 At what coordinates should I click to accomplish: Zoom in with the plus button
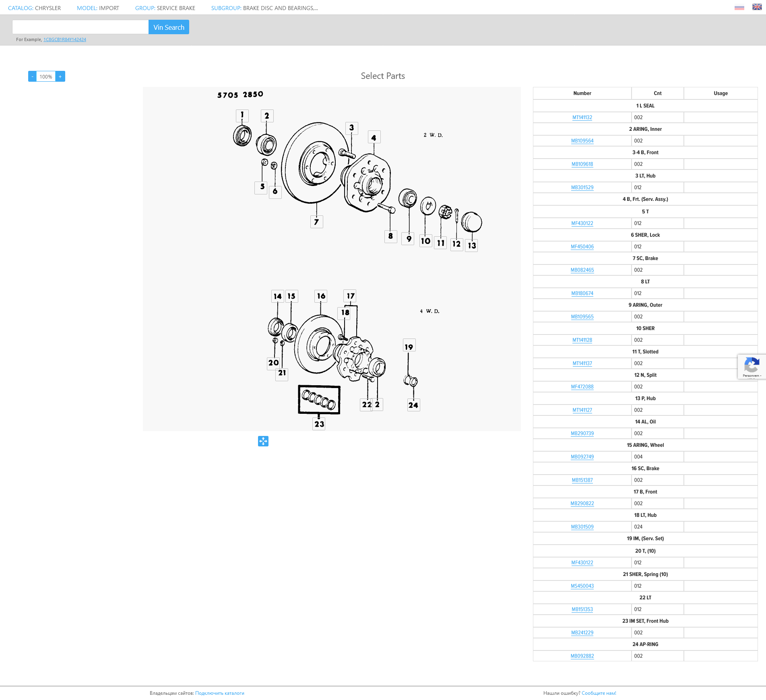point(60,76)
